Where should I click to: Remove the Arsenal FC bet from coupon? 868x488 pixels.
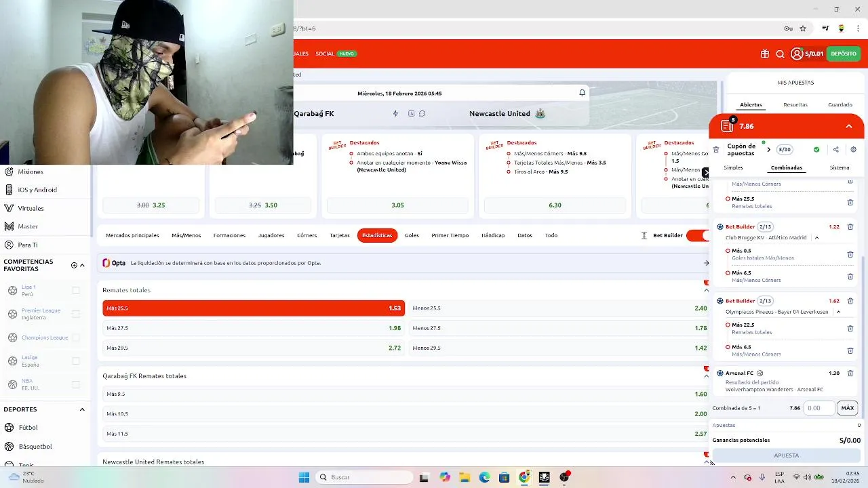(850, 373)
